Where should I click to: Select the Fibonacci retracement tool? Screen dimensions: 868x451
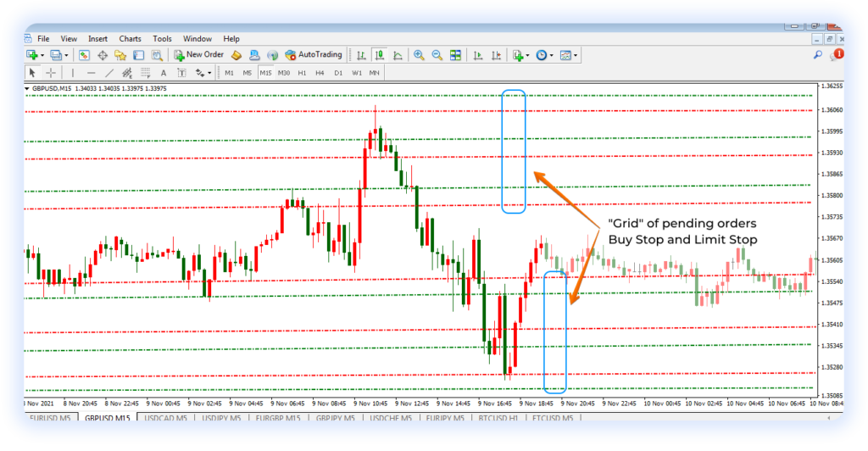click(145, 73)
